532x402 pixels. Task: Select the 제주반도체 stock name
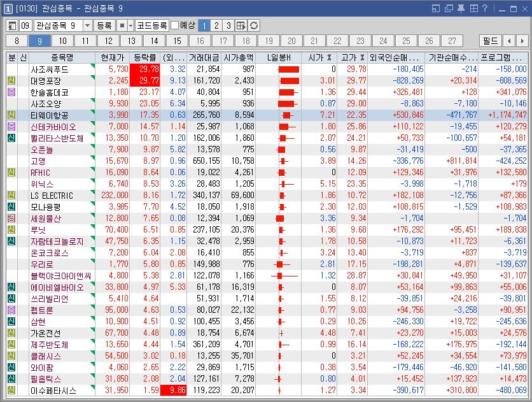click(49, 345)
